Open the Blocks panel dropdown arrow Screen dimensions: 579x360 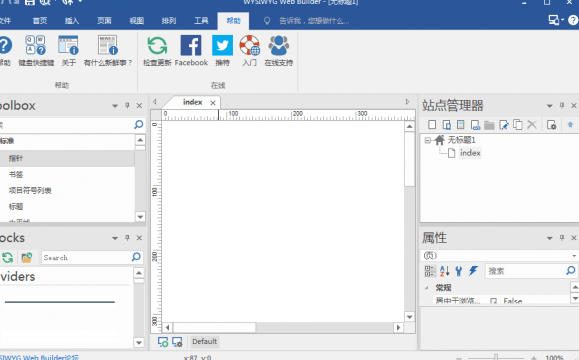(115, 238)
